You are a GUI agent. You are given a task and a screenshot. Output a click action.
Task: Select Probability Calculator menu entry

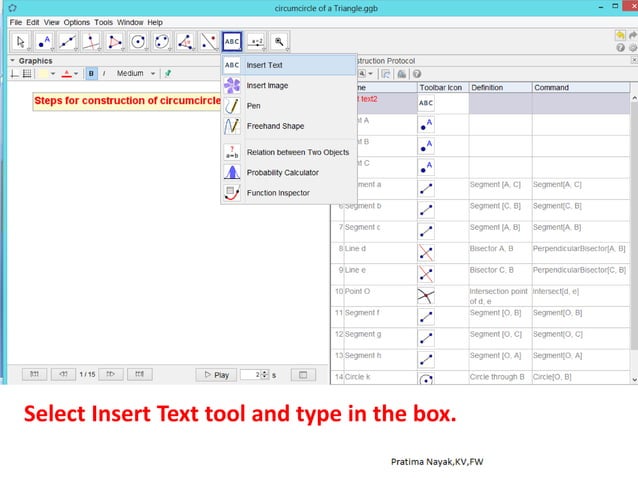click(282, 172)
